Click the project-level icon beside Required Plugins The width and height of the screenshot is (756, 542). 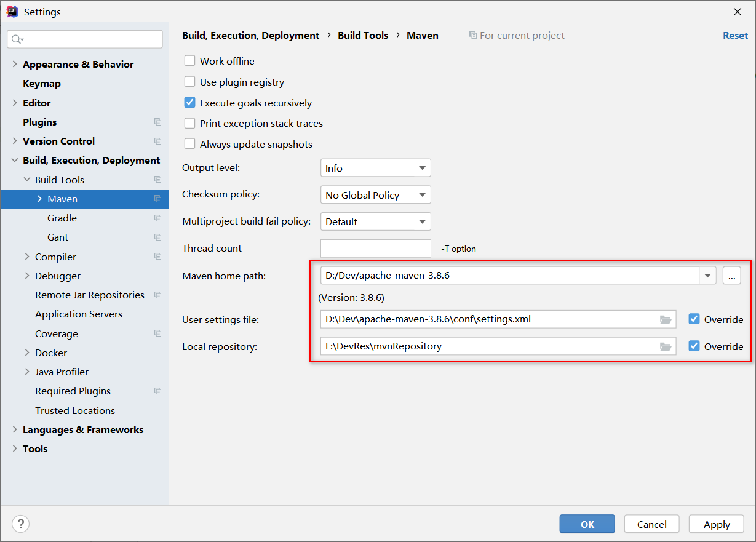(157, 391)
